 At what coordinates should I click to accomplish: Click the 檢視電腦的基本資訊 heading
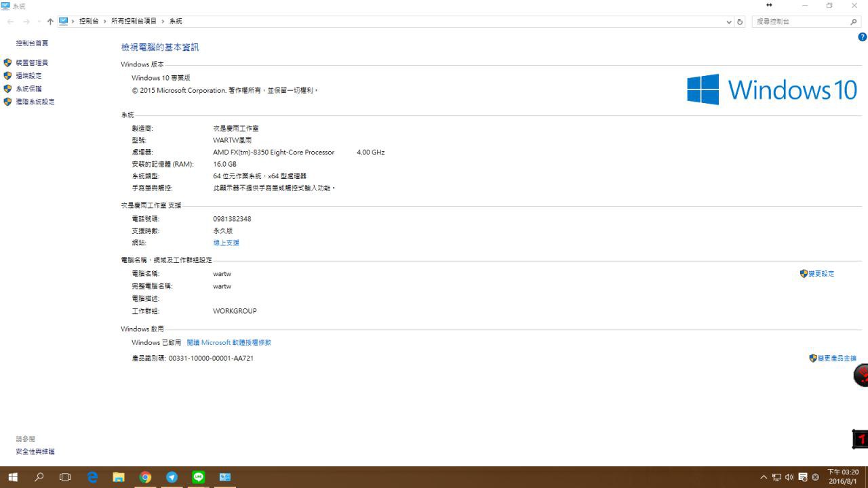(160, 47)
